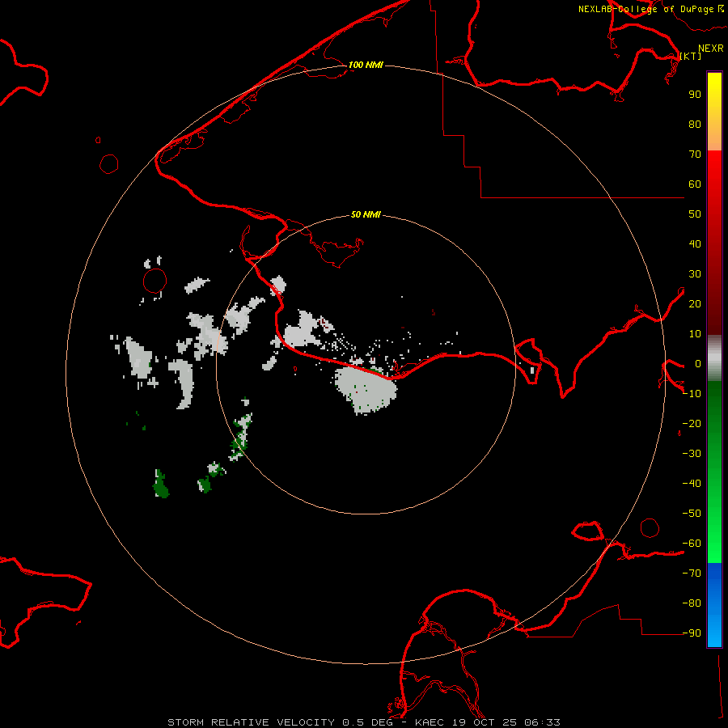Viewport: 728px width, 728px height.
Task: Click the positive 60 scale label
Action: (695, 184)
